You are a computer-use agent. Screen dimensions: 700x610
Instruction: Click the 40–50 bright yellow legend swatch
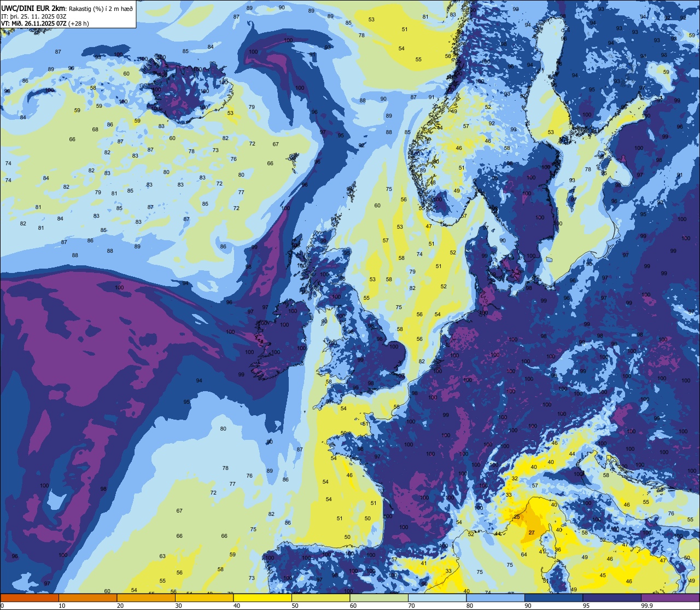262,597
